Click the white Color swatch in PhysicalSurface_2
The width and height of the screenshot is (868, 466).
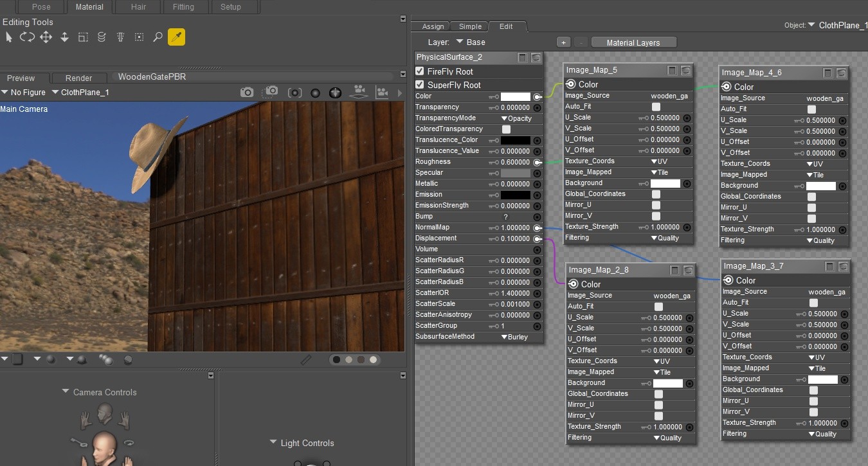(515, 96)
